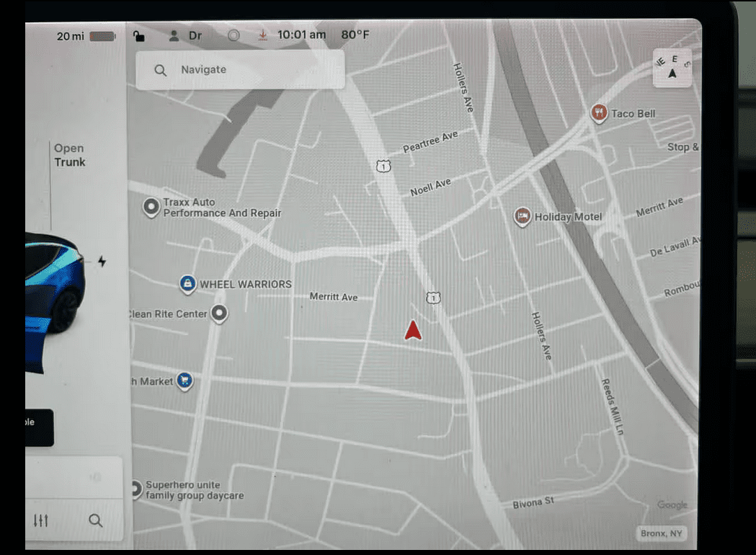Select the Clean Rite Center pin
Screen dimensions: 756x555
[219, 314]
